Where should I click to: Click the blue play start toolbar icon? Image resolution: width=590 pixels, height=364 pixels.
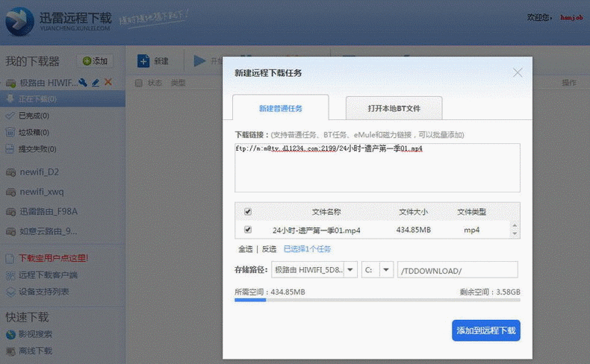click(199, 61)
